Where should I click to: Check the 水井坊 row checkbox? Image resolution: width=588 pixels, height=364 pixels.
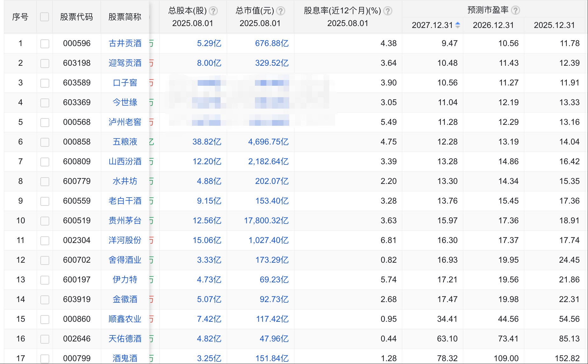(45, 181)
